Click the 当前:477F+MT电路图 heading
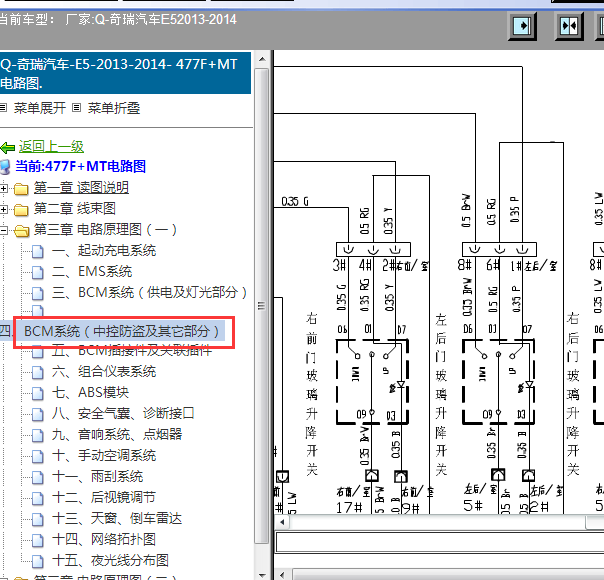The image size is (604, 580). (x=80, y=166)
